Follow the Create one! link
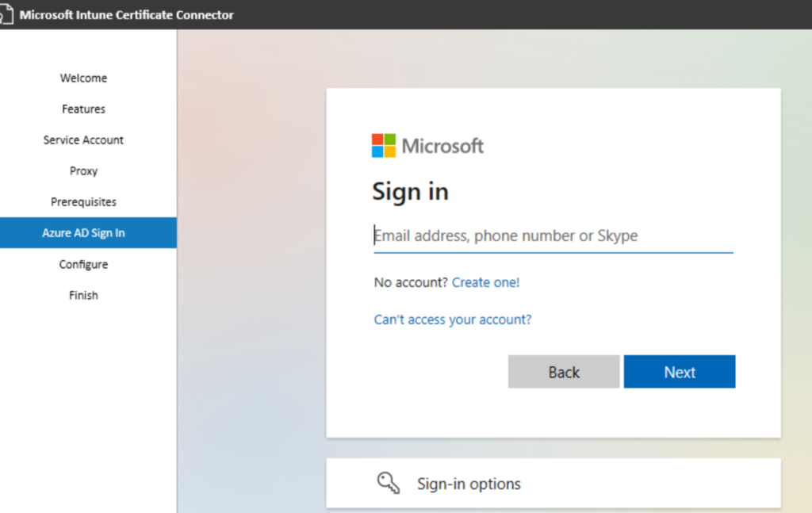This screenshot has width=812, height=513. point(485,282)
